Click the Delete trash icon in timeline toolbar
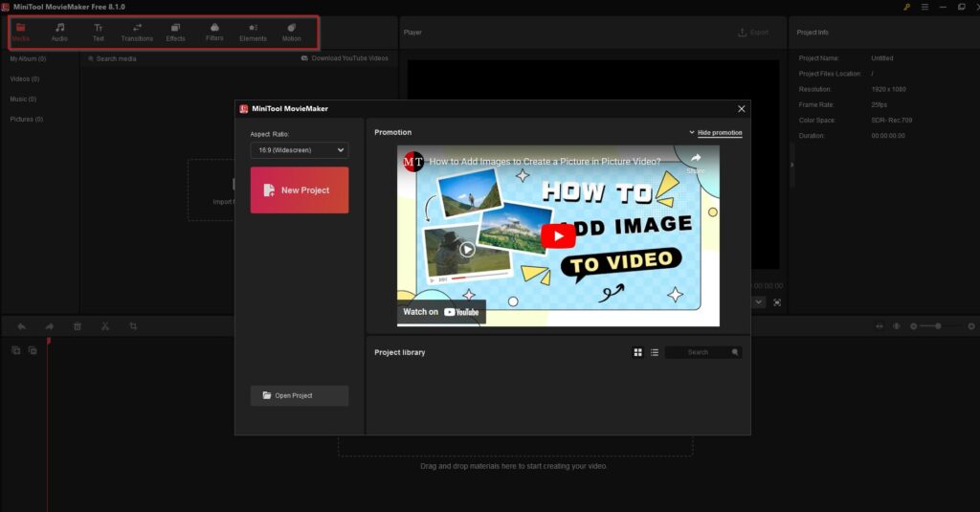Screen dimensions: 980x512 pos(78,326)
